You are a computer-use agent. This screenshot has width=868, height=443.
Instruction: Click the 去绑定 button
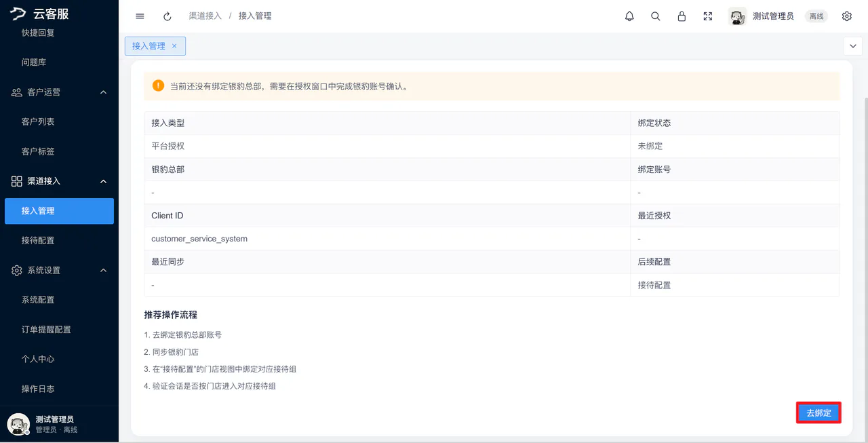[818, 413]
